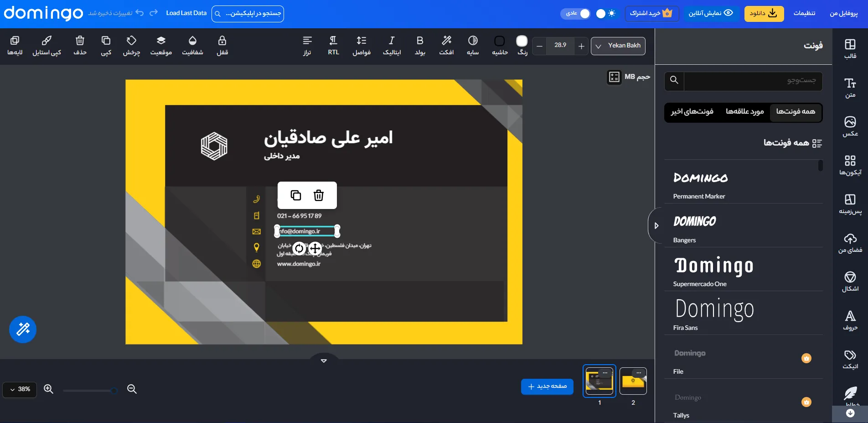
Task: Open the Layers (لایه‌ها) panel
Action: tap(15, 46)
